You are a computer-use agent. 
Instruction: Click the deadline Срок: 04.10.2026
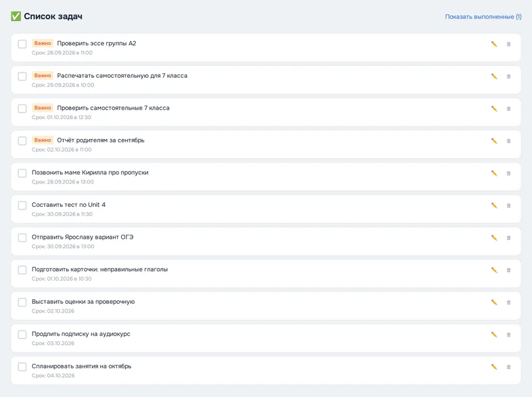coord(53,376)
